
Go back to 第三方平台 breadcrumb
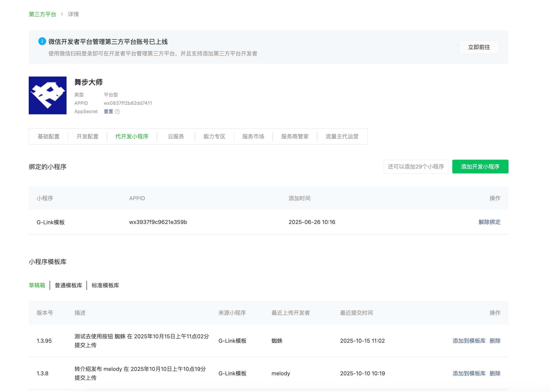point(42,14)
